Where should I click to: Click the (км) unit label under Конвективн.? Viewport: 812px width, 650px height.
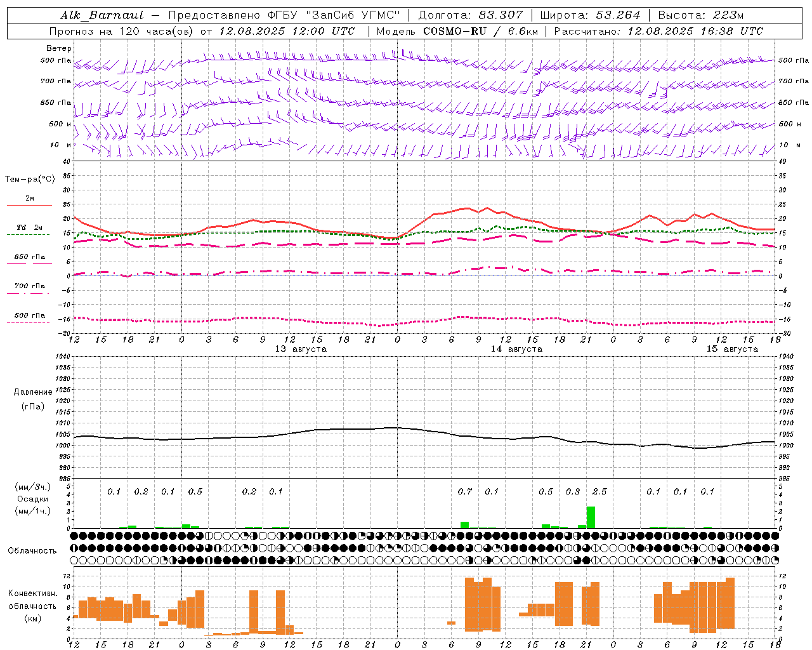32,618
